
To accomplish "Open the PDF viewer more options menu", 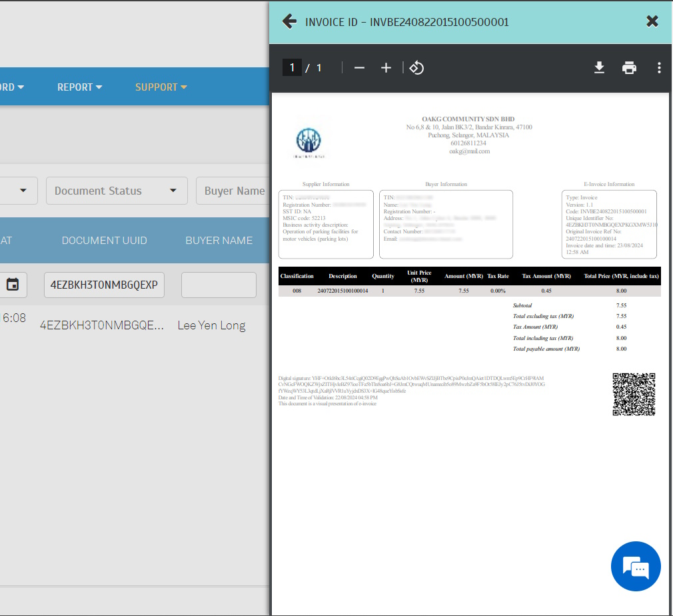I will [x=659, y=68].
